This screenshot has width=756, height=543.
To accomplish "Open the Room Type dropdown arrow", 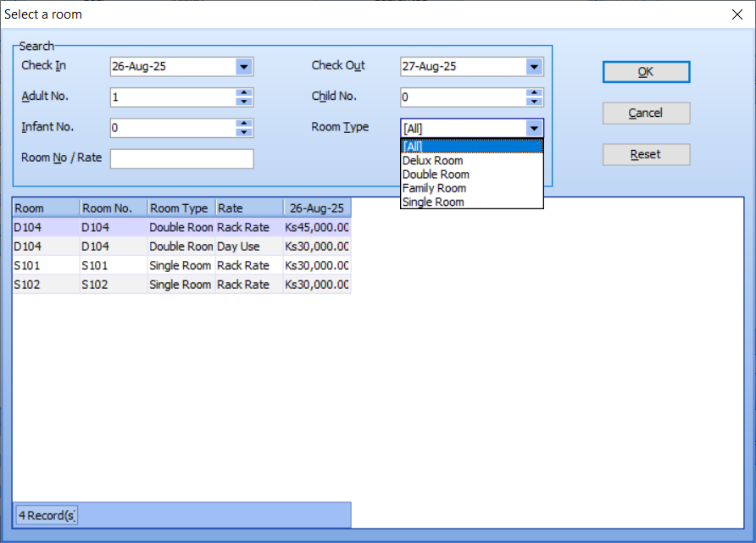I will [535, 128].
